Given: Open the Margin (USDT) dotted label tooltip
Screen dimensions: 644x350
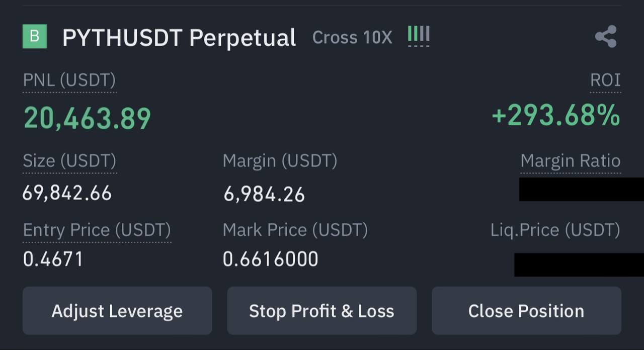Looking at the screenshot, I should click(280, 160).
